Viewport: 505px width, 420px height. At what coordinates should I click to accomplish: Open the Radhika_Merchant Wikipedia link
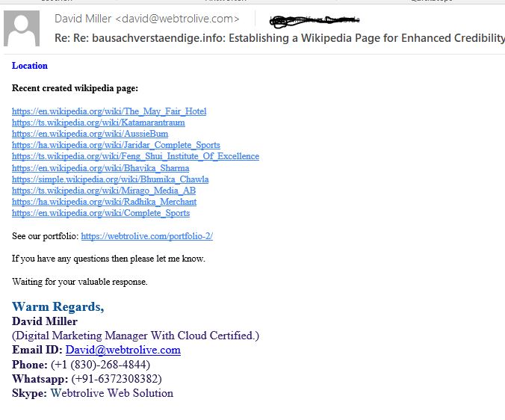tap(104, 202)
